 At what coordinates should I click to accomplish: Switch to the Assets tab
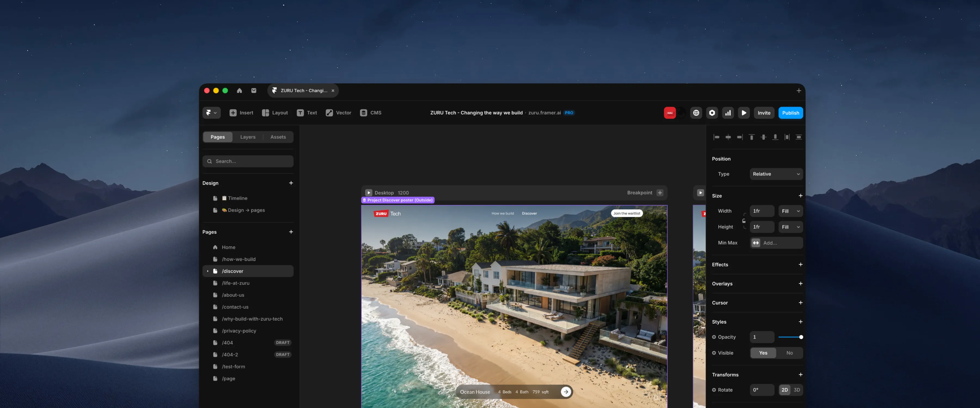(x=278, y=137)
